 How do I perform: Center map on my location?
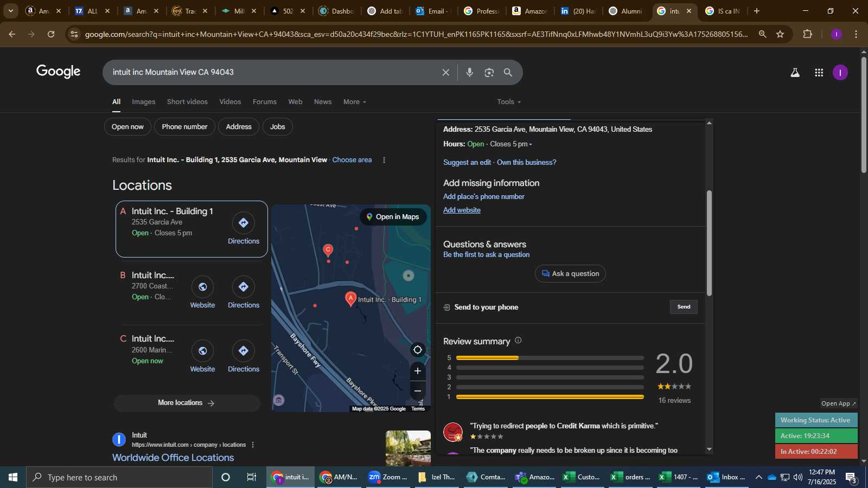(x=418, y=350)
